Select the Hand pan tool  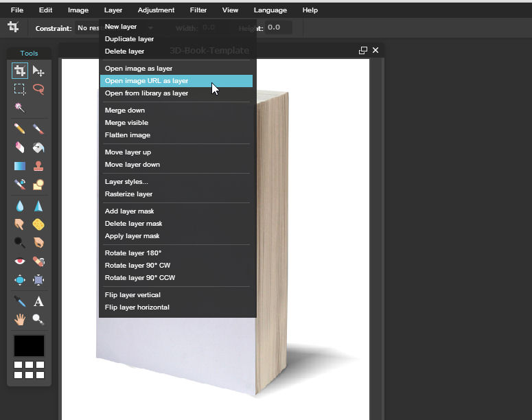coord(20,320)
